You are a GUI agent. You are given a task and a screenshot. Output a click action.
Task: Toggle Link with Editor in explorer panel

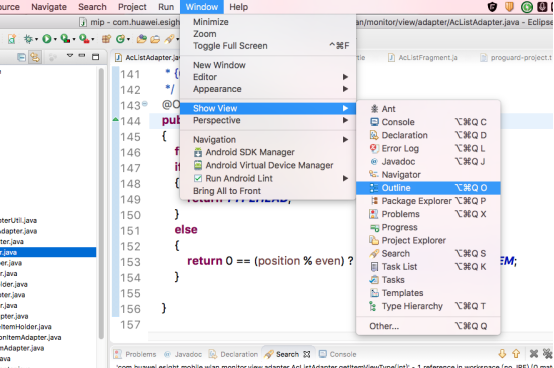[x=35, y=57]
